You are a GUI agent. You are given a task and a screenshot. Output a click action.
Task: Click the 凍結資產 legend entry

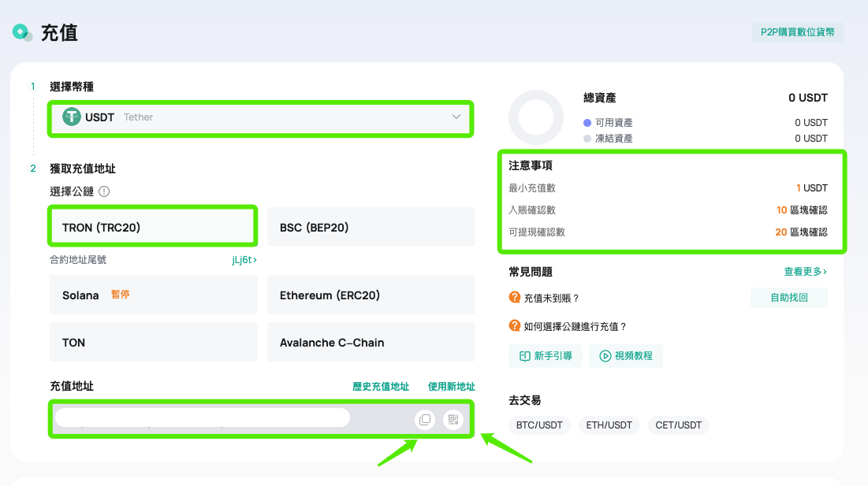pos(608,138)
